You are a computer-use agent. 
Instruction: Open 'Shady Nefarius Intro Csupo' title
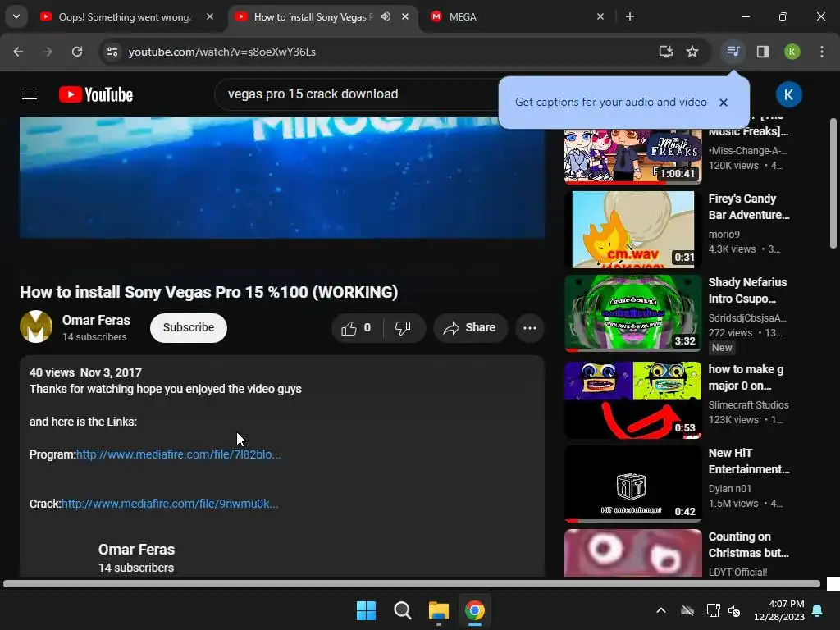[747, 290]
